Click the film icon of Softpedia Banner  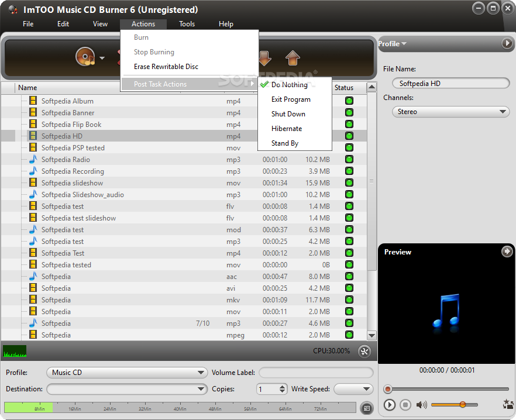coord(33,112)
